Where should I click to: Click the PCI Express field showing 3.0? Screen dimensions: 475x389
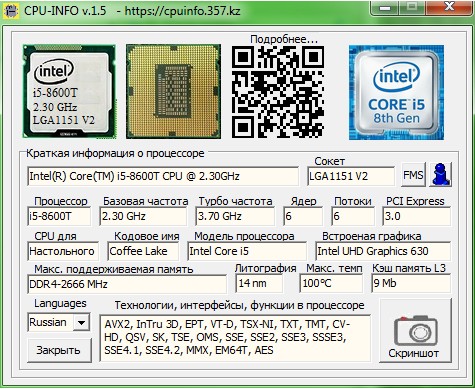[x=417, y=216]
